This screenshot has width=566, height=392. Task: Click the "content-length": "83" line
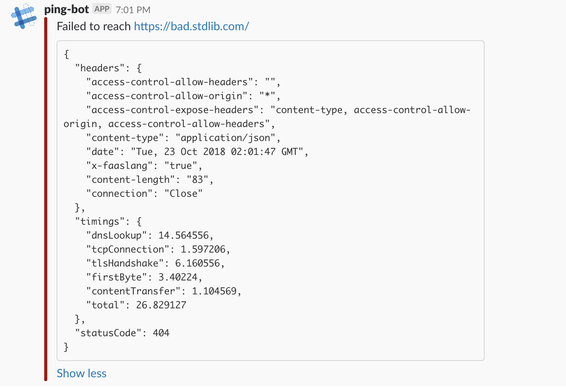coord(150,179)
